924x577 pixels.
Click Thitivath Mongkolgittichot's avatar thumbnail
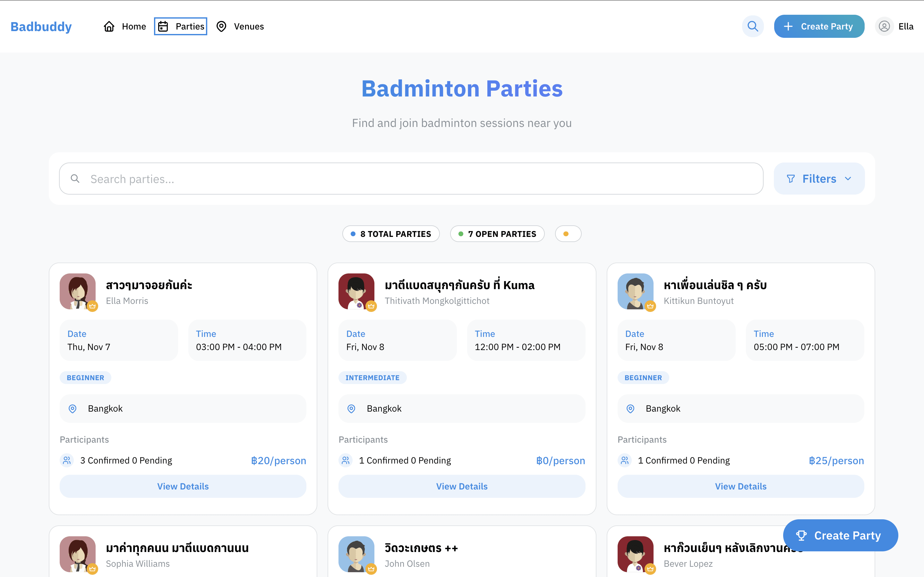pyautogui.click(x=356, y=292)
